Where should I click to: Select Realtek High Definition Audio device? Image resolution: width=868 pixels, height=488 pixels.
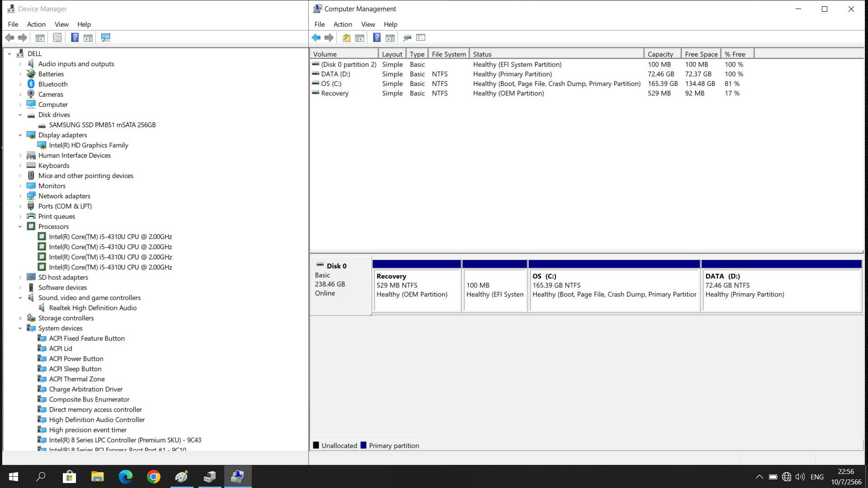coord(93,308)
